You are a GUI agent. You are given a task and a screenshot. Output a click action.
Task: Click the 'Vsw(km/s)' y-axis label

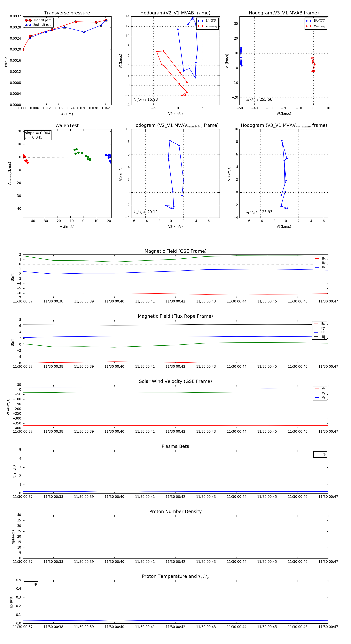[x=8, y=407]
